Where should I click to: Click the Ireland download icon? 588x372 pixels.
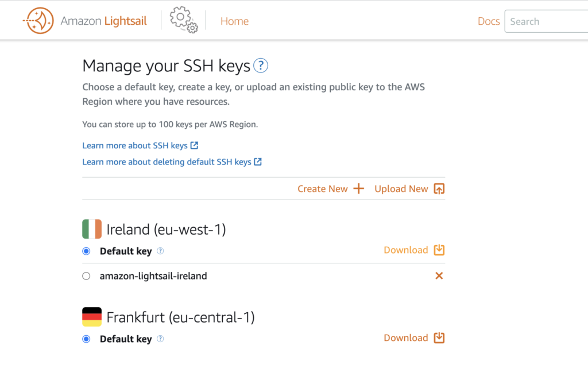(x=439, y=250)
